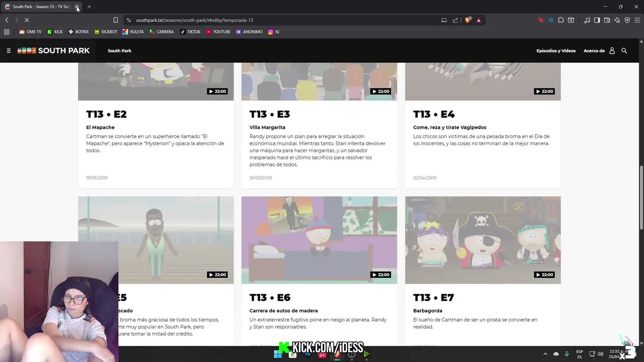The width and height of the screenshot is (644, 362).
Task: Open the KICK bookmark
Action: point(55,32)
